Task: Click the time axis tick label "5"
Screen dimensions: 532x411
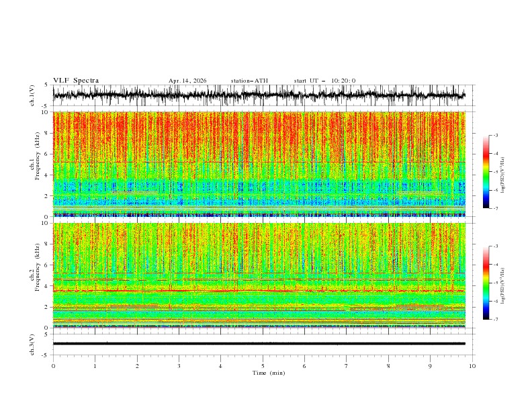Action: coord(263,366)
